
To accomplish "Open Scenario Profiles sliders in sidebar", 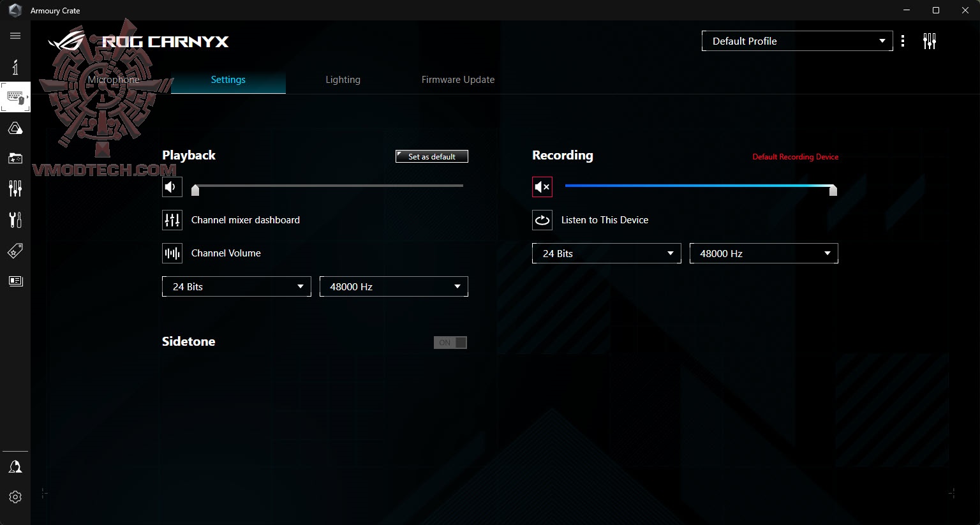I will 15,188.
